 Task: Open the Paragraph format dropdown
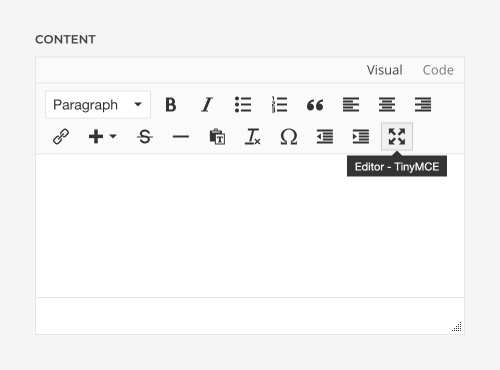tap(98, 105)
